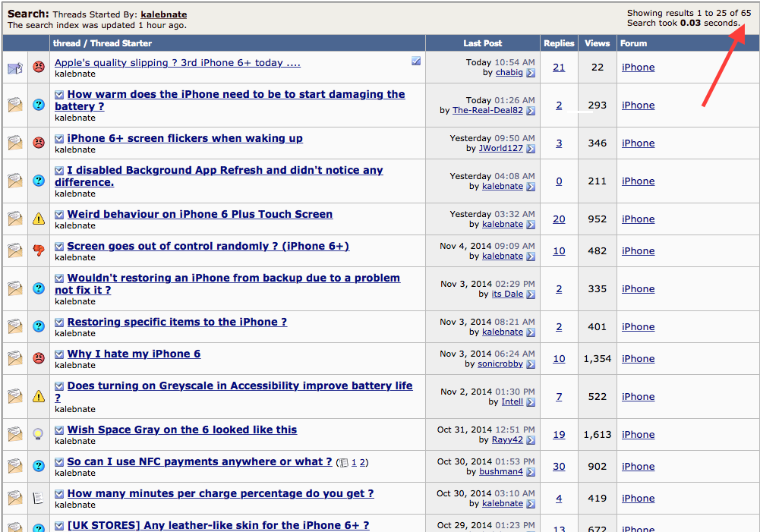
Task: Open the kalebnate link in the search header
Action: point(164,14)
